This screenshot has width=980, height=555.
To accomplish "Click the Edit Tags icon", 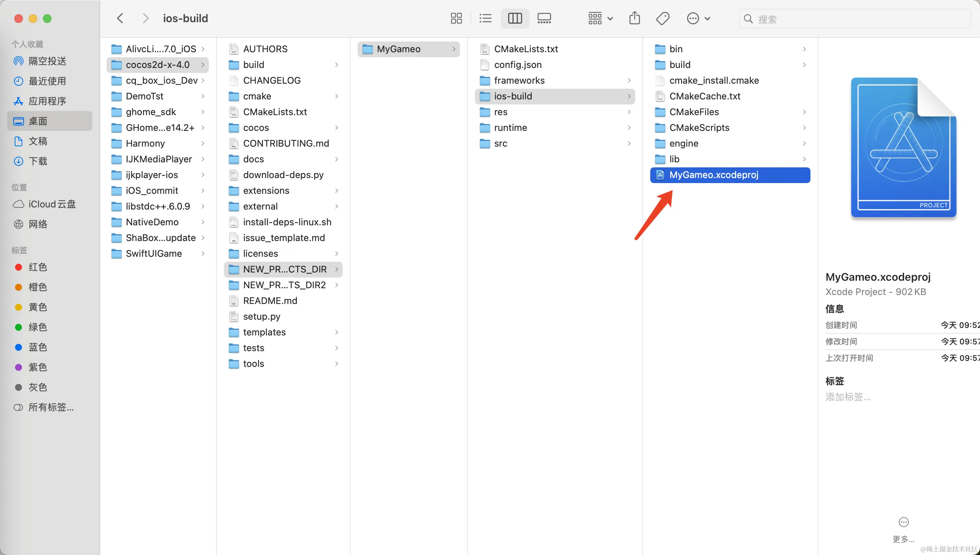I will pyautogui.click(x=662, y=18).
